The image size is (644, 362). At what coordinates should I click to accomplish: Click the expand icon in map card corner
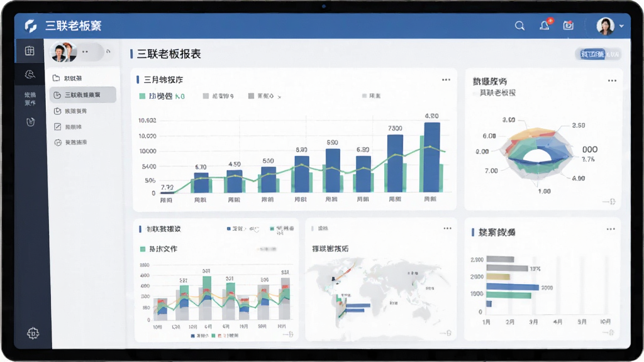point(446,333)
